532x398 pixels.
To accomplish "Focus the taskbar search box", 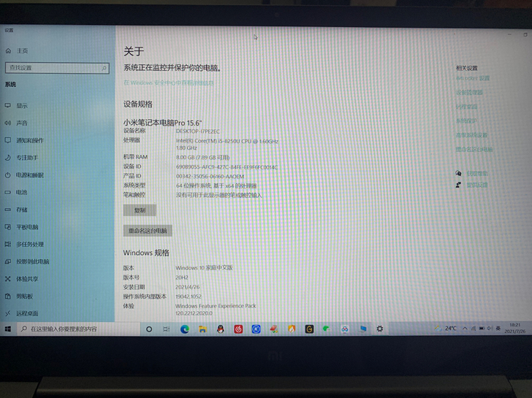I will [79, 329].
